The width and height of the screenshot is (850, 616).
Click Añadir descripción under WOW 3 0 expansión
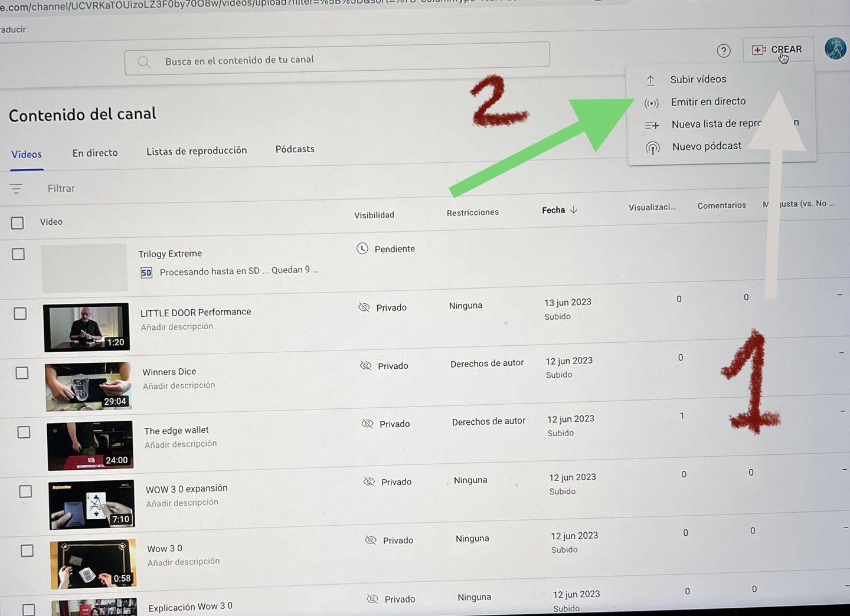[182, 503]
